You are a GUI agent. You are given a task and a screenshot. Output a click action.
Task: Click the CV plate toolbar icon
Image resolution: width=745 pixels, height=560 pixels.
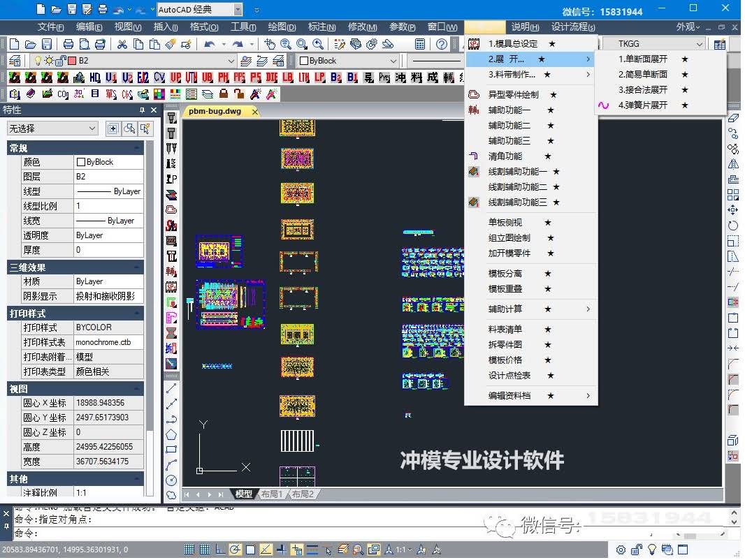tap(159, 78)
